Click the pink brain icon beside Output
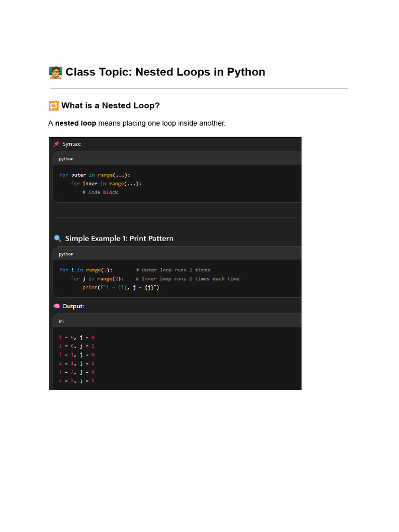This screenshot has height=532, width=399. (57, 306)
